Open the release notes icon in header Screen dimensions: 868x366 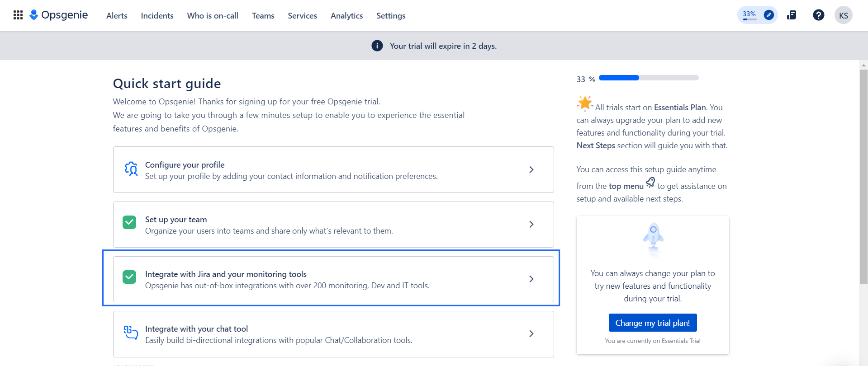click(x=792, y=15)
